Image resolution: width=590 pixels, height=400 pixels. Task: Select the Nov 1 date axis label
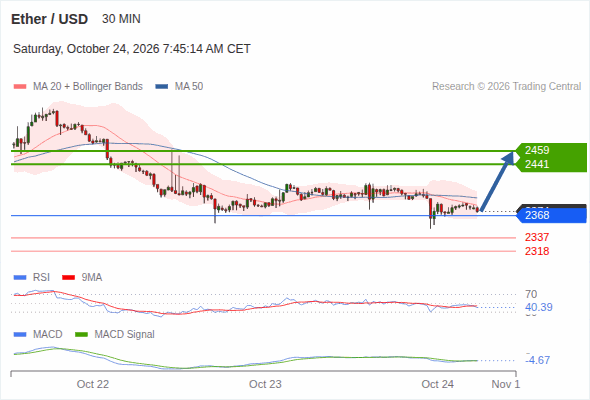[506, 384]
